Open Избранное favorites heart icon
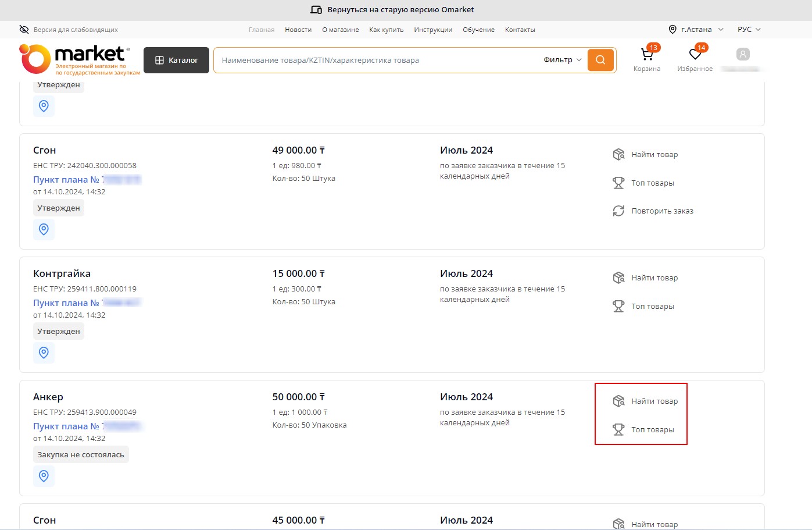 pos(695,55)
